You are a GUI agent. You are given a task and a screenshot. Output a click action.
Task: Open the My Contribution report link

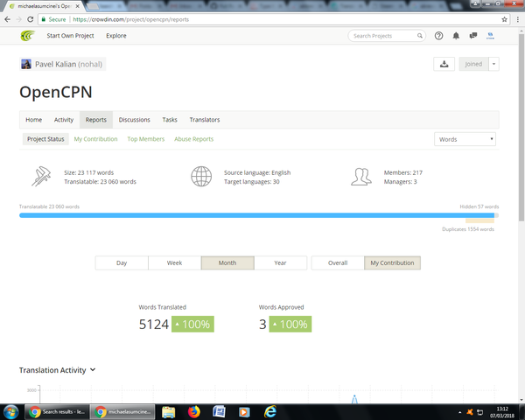point(95,139)
